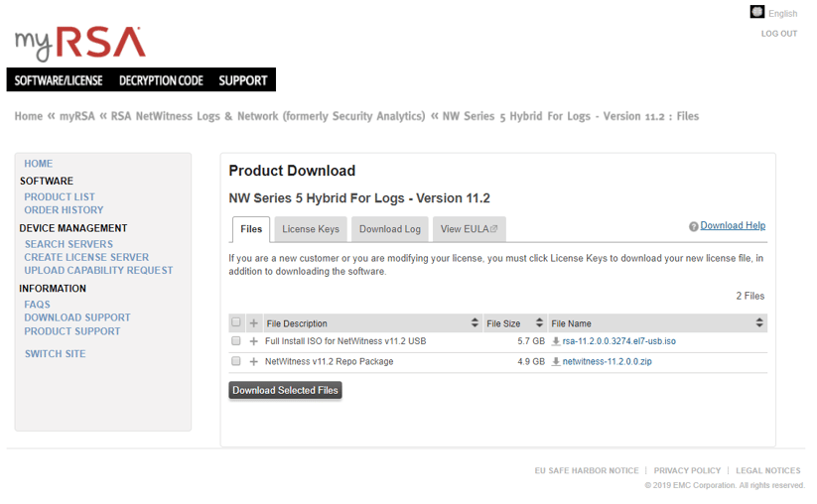
Task: Open the DECRYPTION CODE menu
Action: tap(161, 80)
